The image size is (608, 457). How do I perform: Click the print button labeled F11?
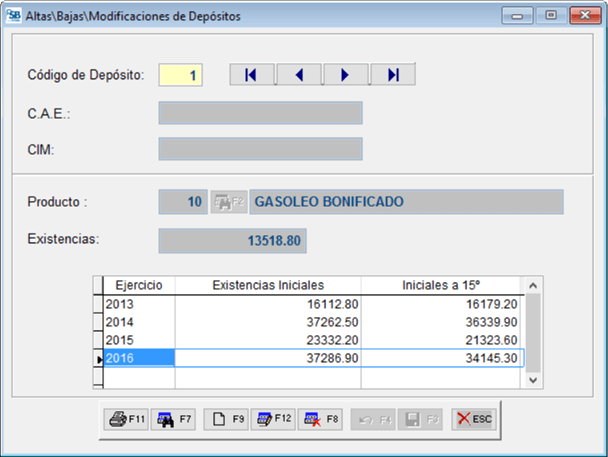point(125,419)
